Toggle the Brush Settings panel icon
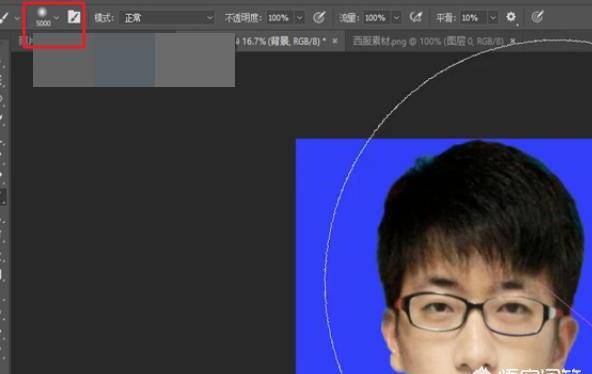Viewport: 592px width, 374px height. pyautogui.click(x=74, y=17)
